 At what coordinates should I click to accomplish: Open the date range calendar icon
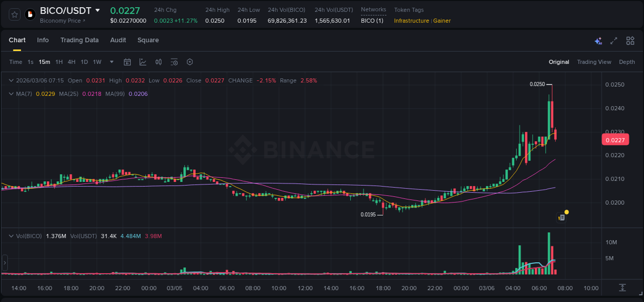click(127, 62)
